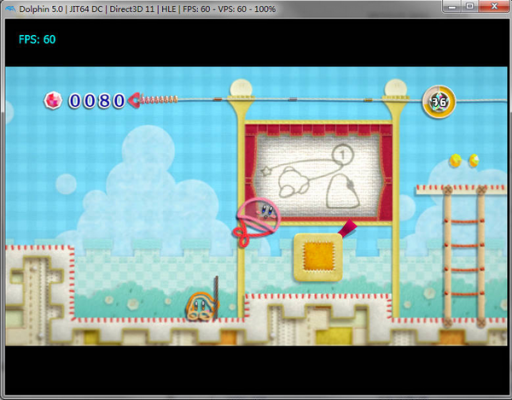Click the red gem bead icon
This screenshot has width=512, height=400.
pyautogui.click(x=53, y=100)
